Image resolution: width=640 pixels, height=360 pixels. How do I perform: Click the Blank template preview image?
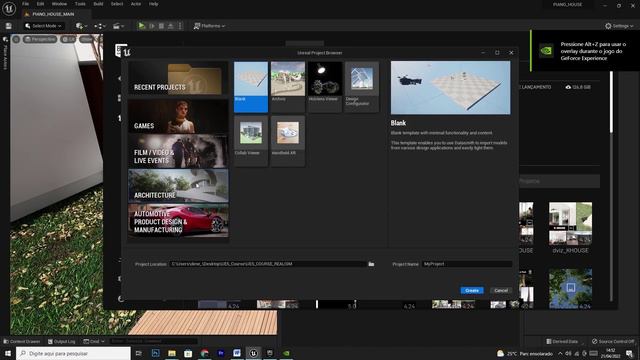[x=450, y=88]
